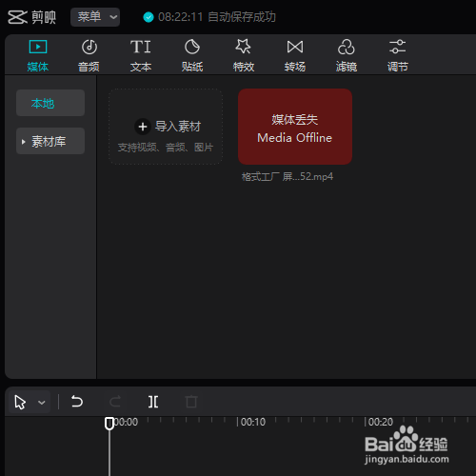The height and width of the screenshot is (476, 476).
Task: Click the delete trash icon
Action: coord(191,402)
